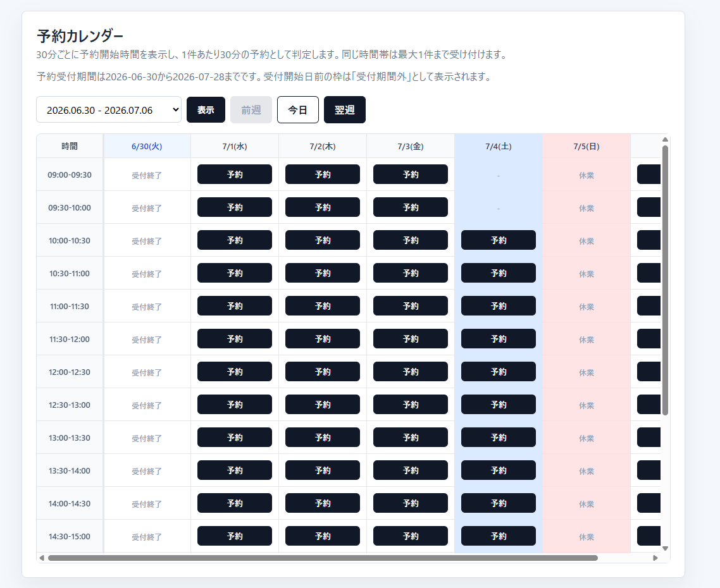Click the 時間 column header
The image size is (720, 588).
click(x=70, y=146)
